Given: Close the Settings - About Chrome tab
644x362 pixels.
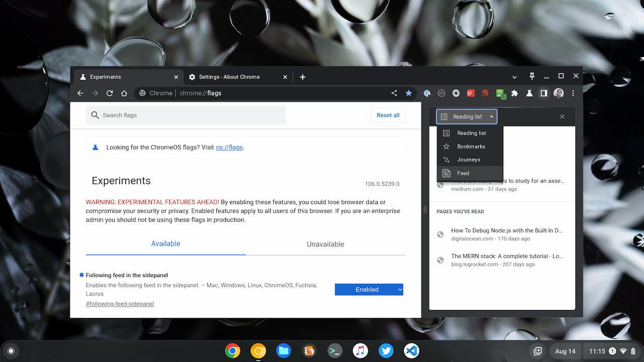Looking at the screenshot, I should (285, 77).
